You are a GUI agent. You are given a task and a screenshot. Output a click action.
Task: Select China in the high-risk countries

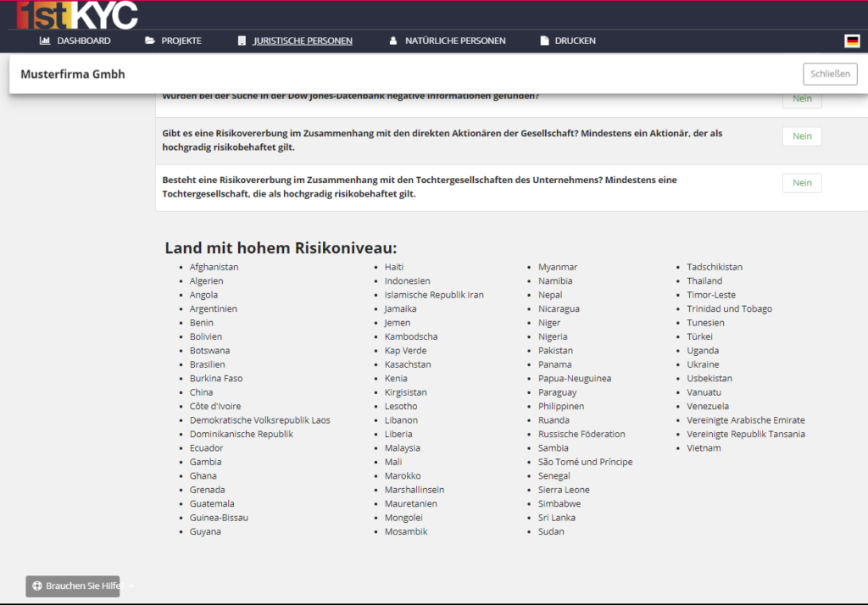click(201, 391)
